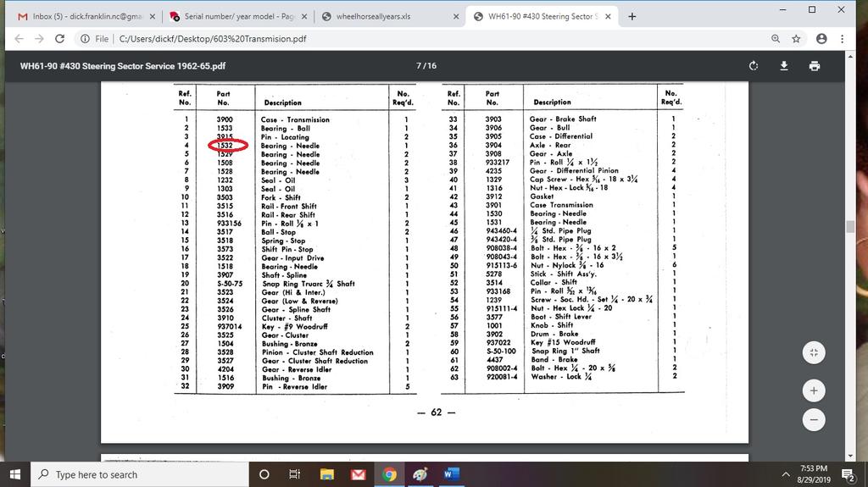Click the fit to page button
868x487 pixels.
813,352
